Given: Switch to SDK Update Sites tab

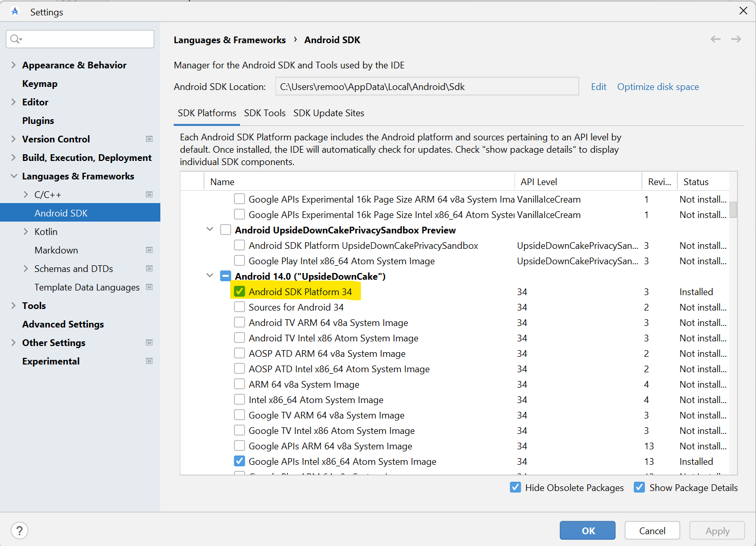Looking at the screenshot, I should pos(329,113).
